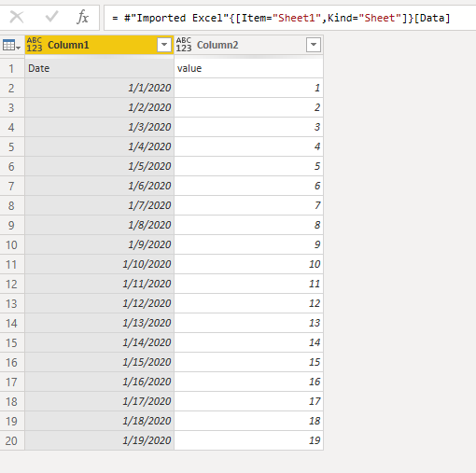The width and height of the screenshot is (476, 473).
Task: Click the row header of 1/9/2020 row
Action: [x=12, y=244]
